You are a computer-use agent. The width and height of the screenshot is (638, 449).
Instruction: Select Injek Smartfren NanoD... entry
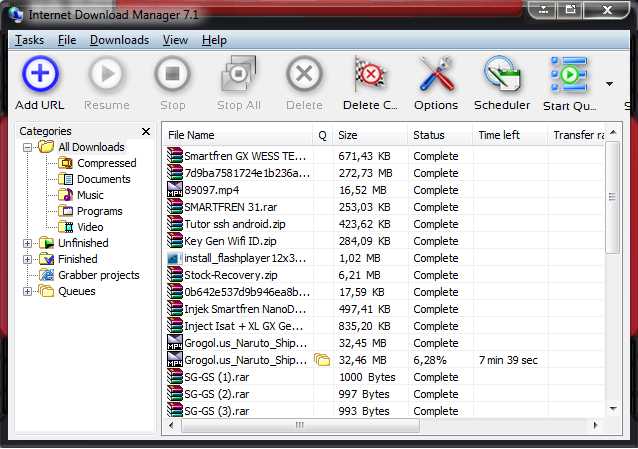(x=245, y=309)
